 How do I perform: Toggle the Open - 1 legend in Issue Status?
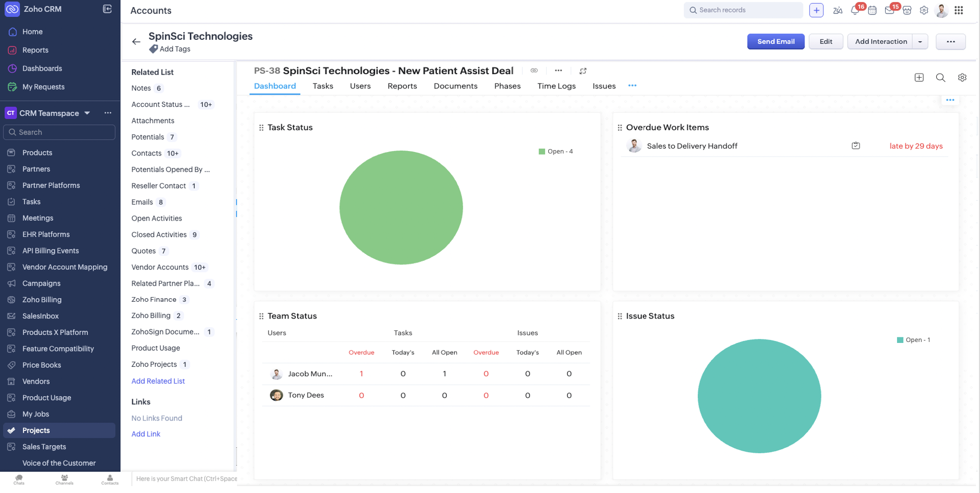point(913,340)
